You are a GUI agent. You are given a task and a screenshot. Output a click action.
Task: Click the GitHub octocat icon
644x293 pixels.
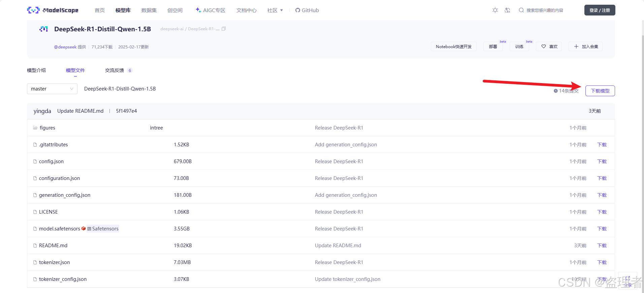(x=298, y=10)
